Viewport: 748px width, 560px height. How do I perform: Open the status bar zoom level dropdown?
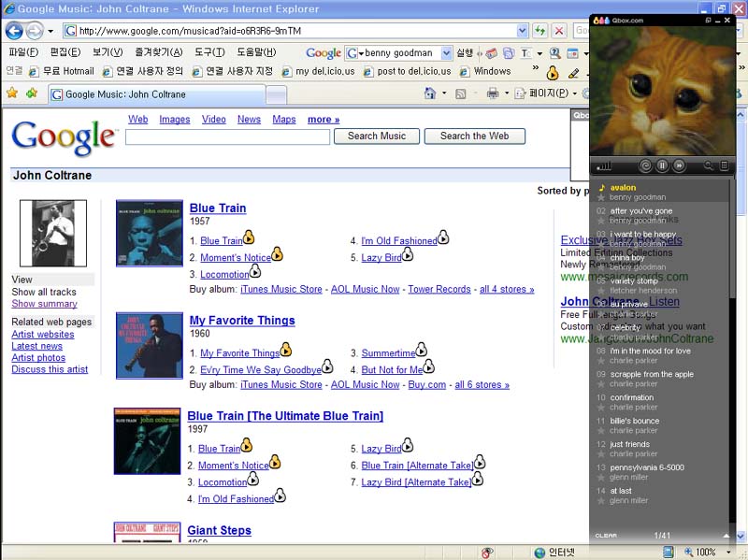(x=728, y=552)
